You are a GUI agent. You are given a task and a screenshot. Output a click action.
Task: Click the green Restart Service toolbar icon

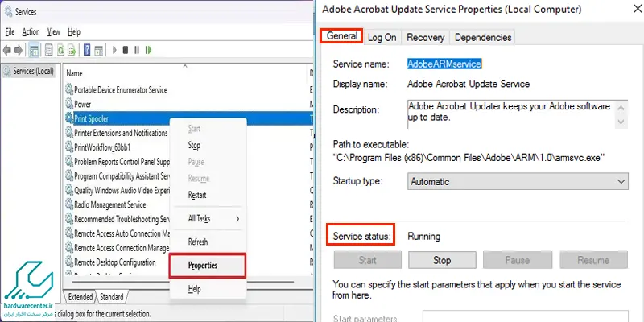148,50
